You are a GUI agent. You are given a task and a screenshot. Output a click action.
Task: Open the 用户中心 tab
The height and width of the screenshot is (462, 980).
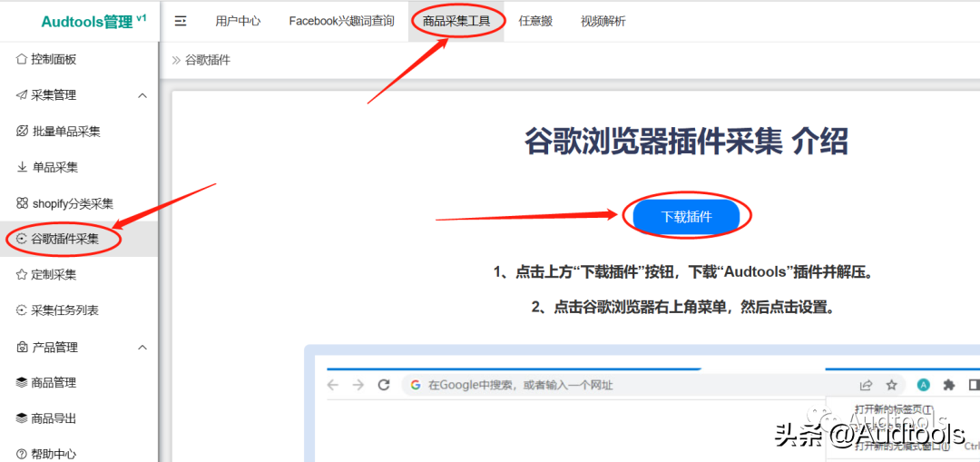point(238,21)
